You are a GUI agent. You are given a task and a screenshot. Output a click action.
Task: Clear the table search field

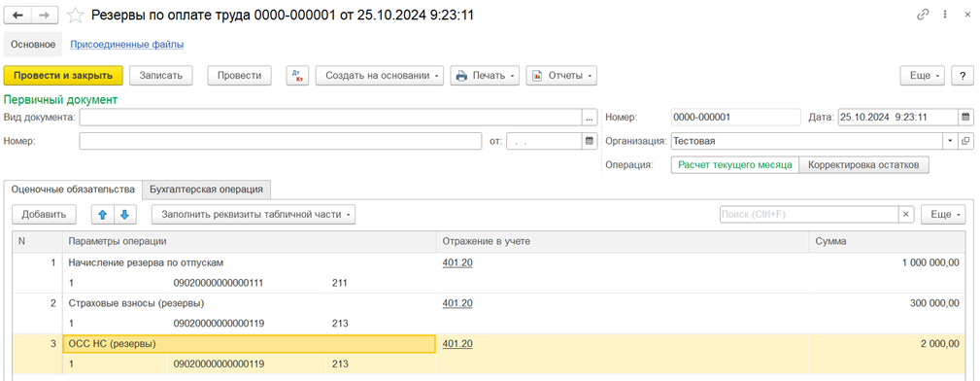click(907, 215)
